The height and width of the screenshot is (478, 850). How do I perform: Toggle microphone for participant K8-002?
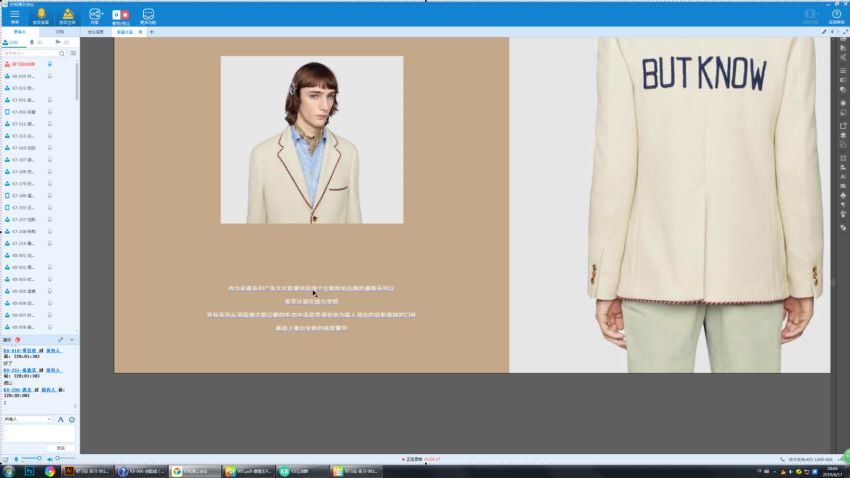pyautogui.click(x=50, y=267)
